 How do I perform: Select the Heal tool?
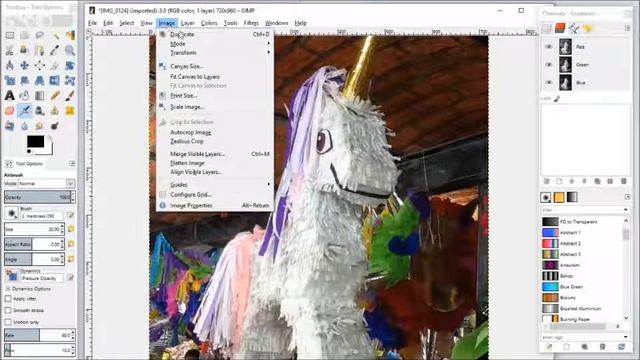click(70, 111)
